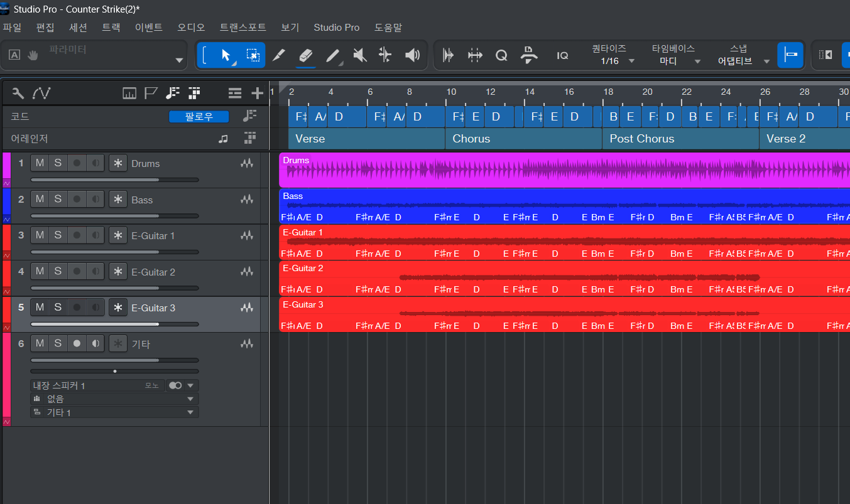The height and width of the screenshot is (504, 850).
Task: Open track settings wrench icon
Action: (18, 94)
